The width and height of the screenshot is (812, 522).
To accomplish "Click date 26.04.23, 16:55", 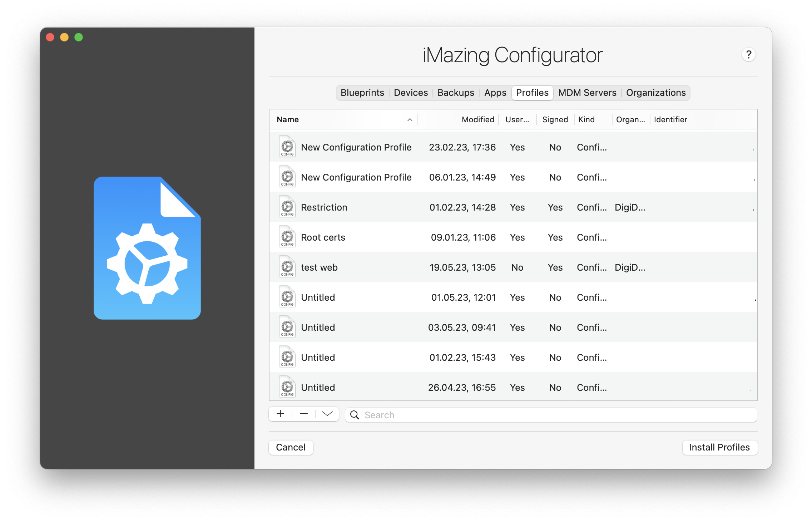I will (462, 388).
